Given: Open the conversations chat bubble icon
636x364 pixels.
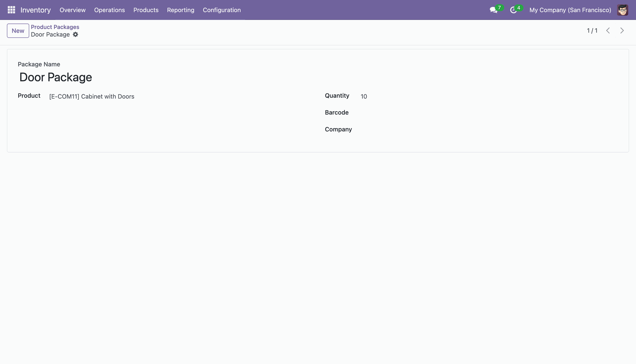Looking at the screenshot, I should pos(494,10).
